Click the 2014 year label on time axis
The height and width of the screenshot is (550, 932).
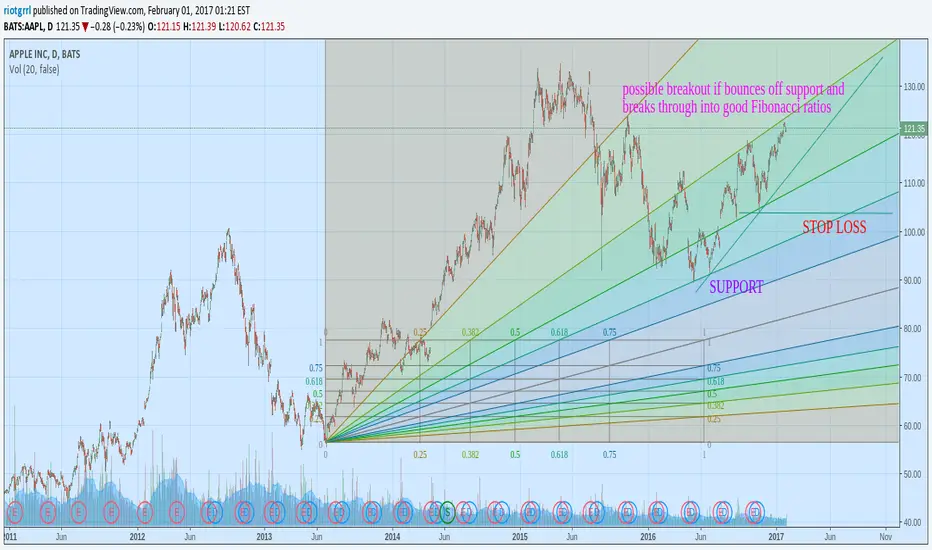coord(392,536)
